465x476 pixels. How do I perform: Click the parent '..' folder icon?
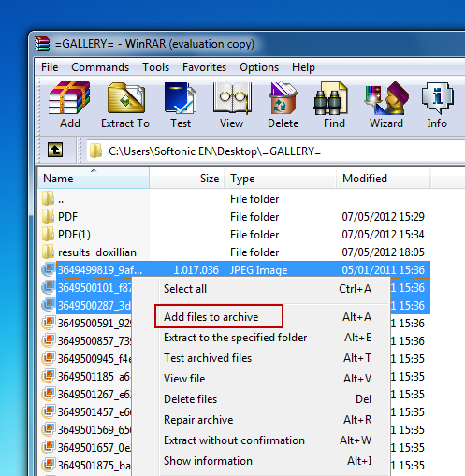pos(48,198)
